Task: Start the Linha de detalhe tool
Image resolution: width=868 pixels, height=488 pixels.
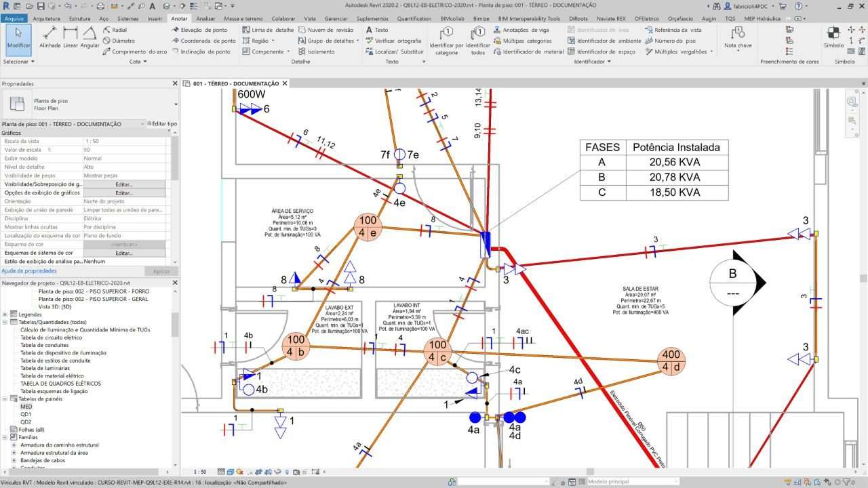Action: pyautogui.click(x=268, y=30)
